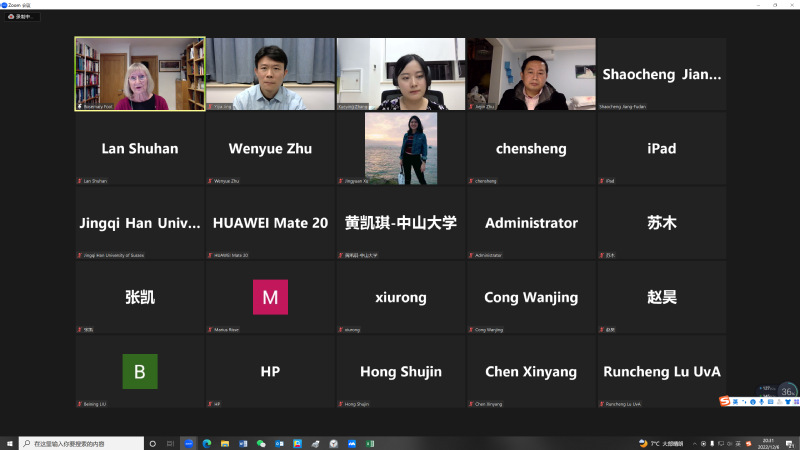Select the Shaocheng Jiang participant tile
The width and height of the screenshot is (800, 450).
point(661,74)
